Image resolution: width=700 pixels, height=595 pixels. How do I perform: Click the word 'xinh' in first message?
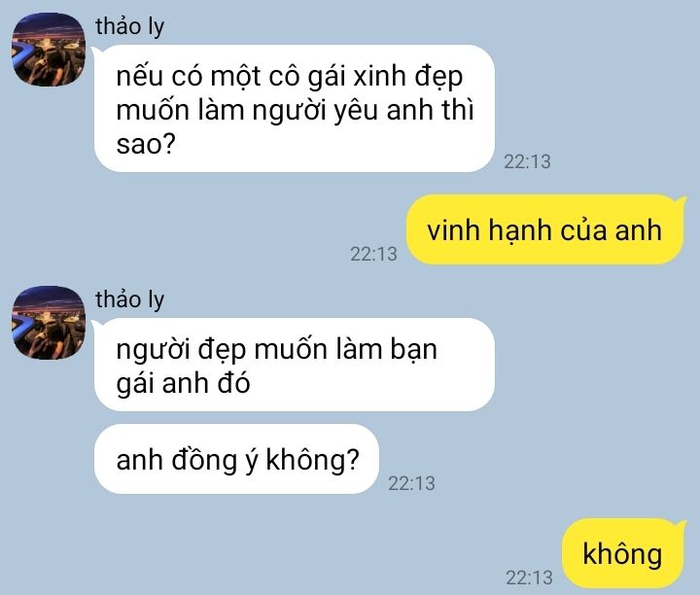[x=379, y=76]
